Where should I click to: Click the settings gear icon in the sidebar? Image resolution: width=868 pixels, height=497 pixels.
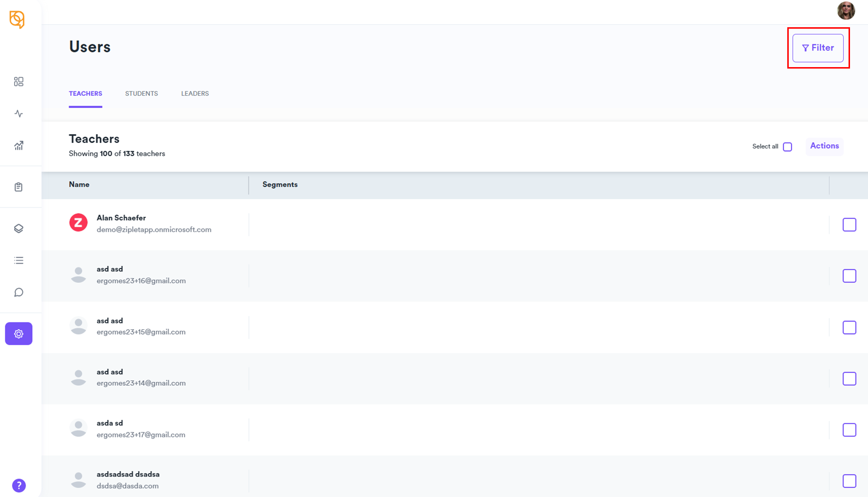[x=18, y=334]
